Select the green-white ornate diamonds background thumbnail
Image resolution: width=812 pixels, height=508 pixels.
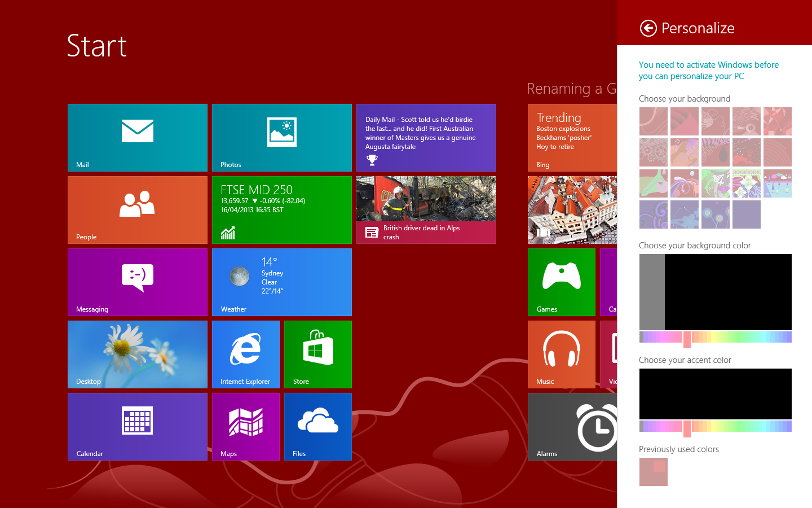(747, 183)
